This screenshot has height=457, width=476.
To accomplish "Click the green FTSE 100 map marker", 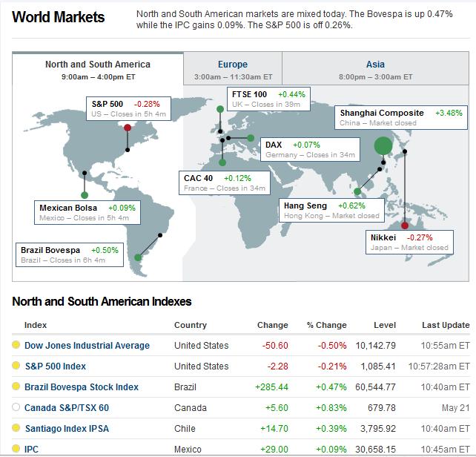I will pyautogui.click(x=220, y=109).
